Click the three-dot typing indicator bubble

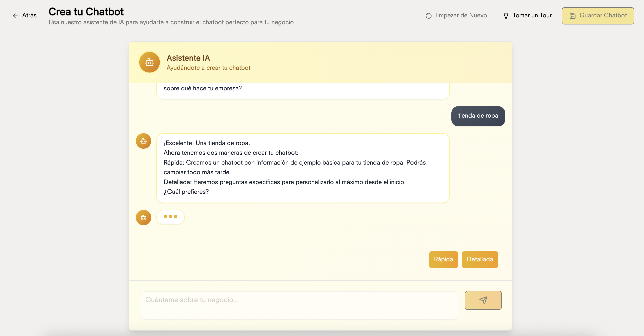pos(171,217)
